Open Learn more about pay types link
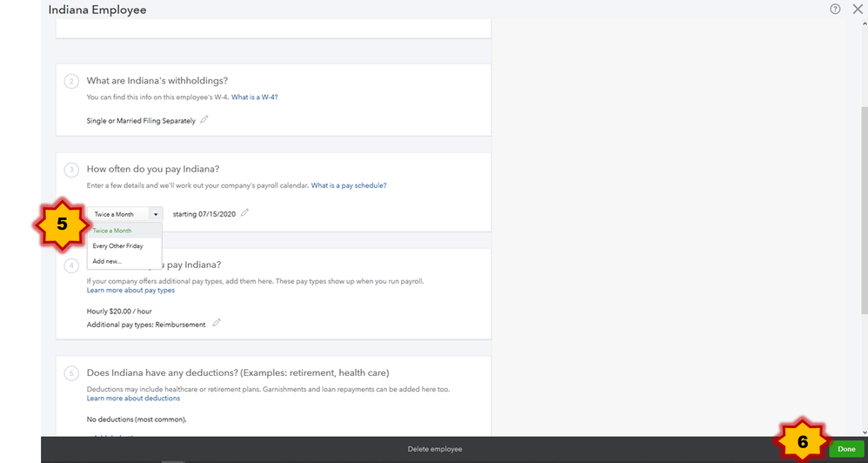Viewport: 868px width, 463px height. (x=130, y=290)
